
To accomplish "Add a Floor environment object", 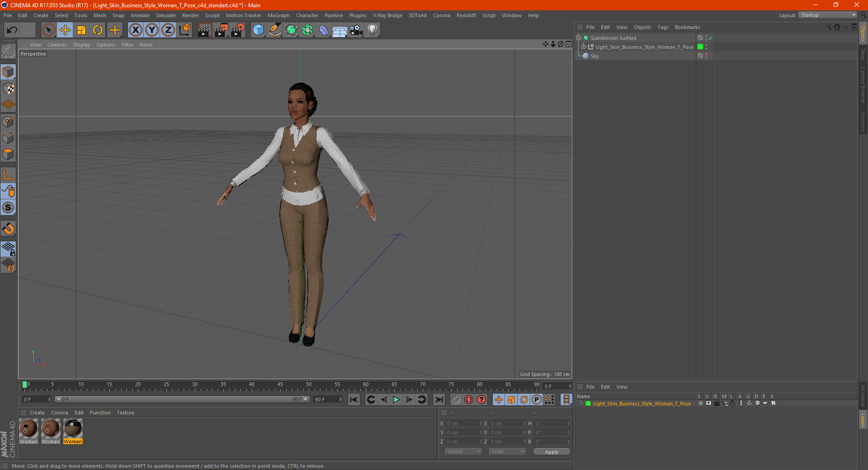I will click(340, 30).
